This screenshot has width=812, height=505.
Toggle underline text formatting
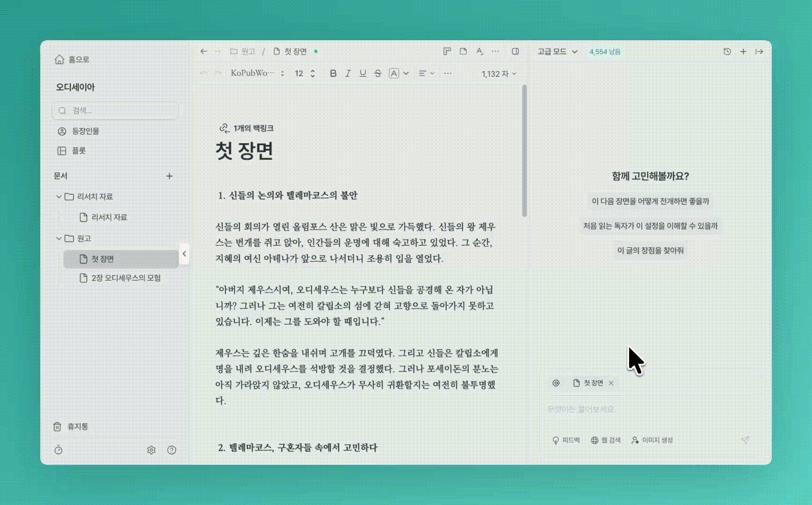point(362,73)
